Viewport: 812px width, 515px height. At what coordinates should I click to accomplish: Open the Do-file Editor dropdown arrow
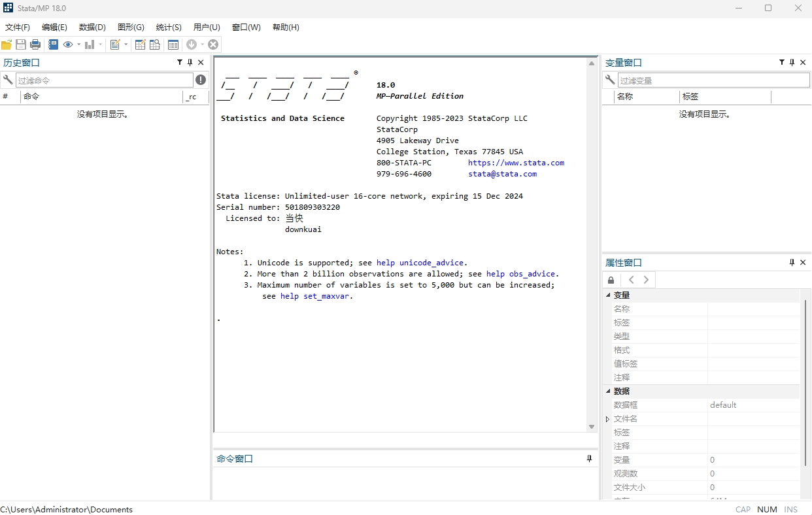point(126,44)
